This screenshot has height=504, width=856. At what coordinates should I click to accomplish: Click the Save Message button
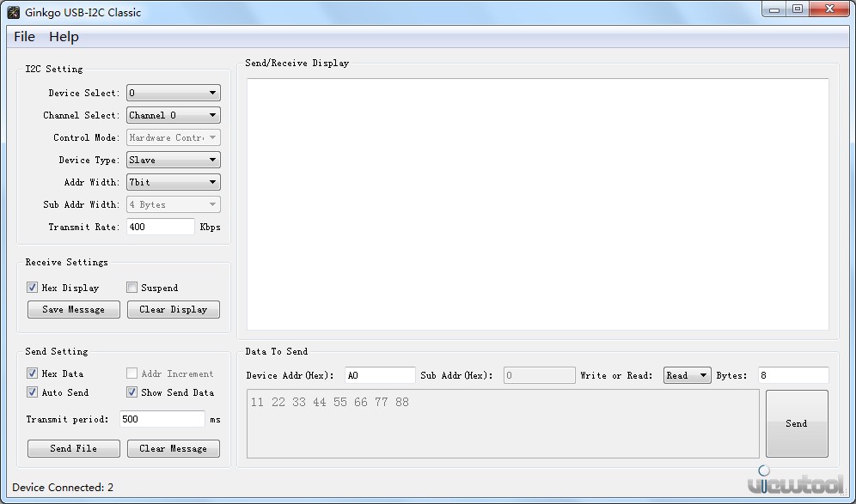(x=74, y=309)
